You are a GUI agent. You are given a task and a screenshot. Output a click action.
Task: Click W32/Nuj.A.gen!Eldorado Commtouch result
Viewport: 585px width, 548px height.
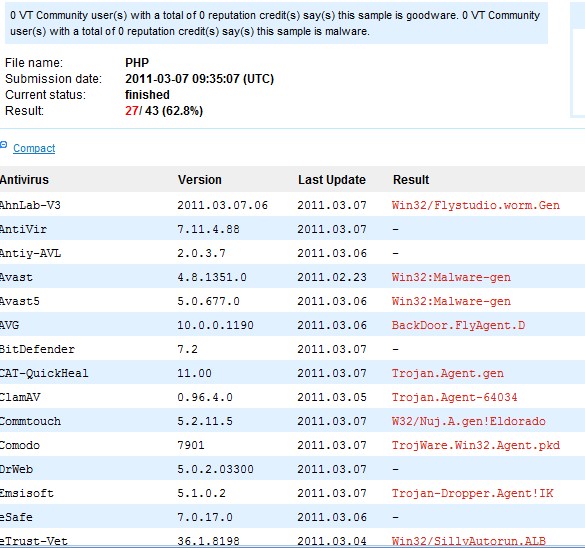click(469, 422)
